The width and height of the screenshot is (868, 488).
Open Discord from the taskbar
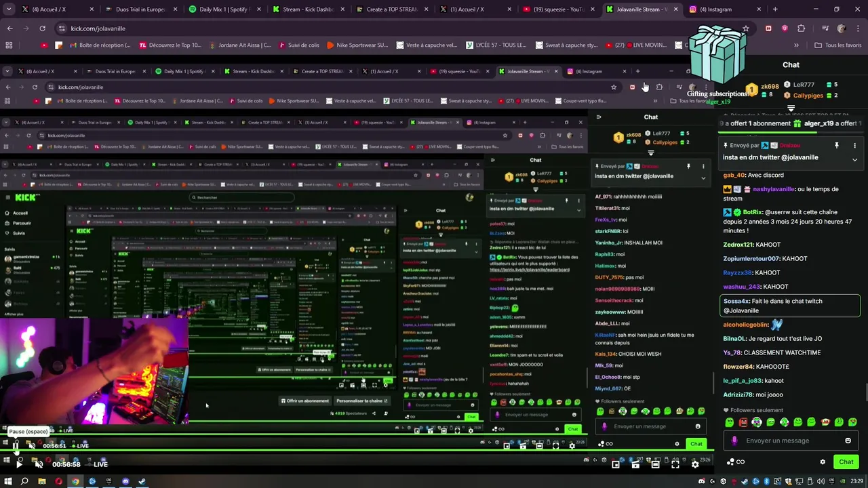pos(125,481)
